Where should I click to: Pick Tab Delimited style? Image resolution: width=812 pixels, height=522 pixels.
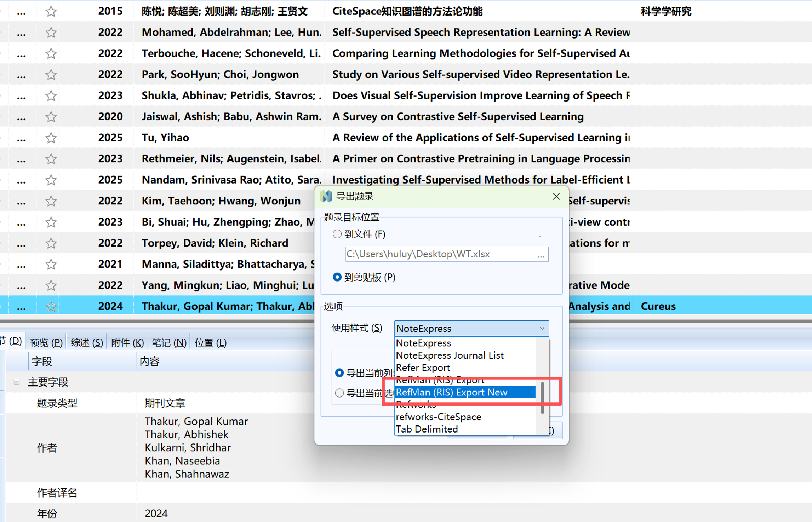point(465,429)
